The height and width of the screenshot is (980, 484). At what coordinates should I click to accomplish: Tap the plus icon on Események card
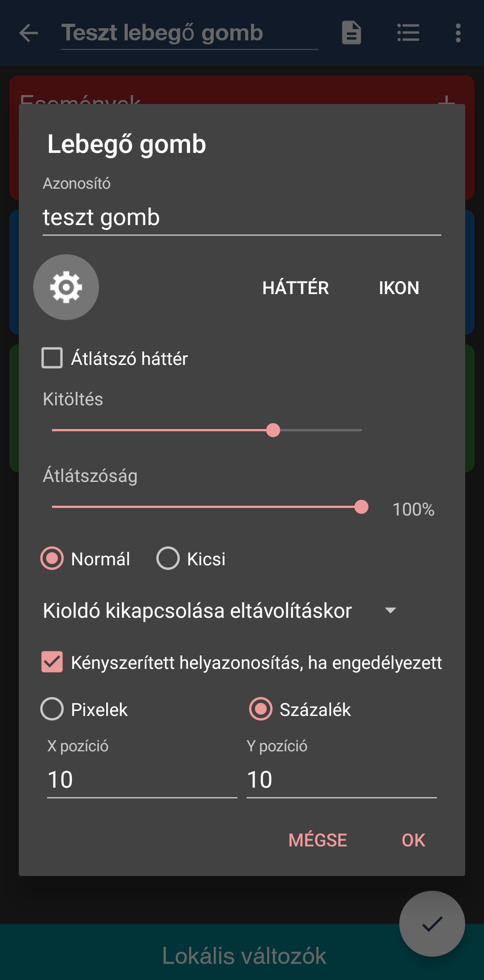(446, 100)
